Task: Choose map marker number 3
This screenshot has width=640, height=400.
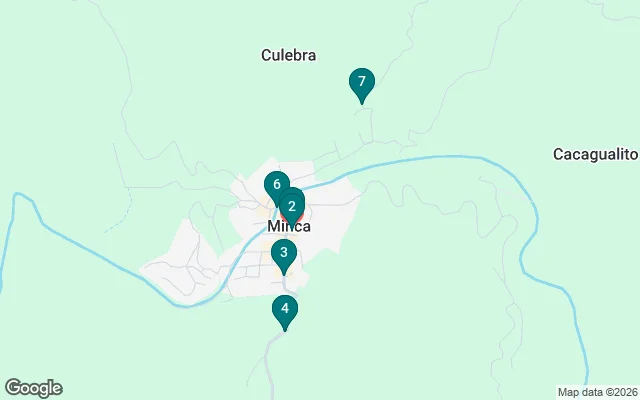Action: click(x=284, y=255)
